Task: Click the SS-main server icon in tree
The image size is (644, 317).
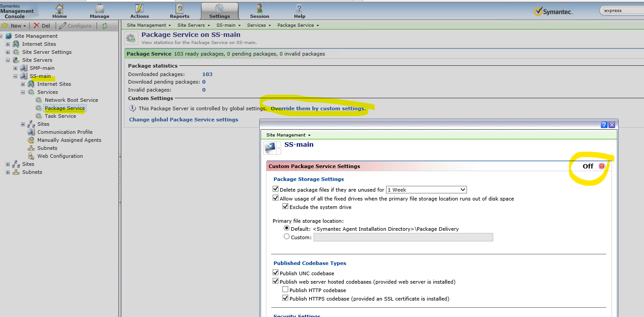Action: [x=24, y=76]
